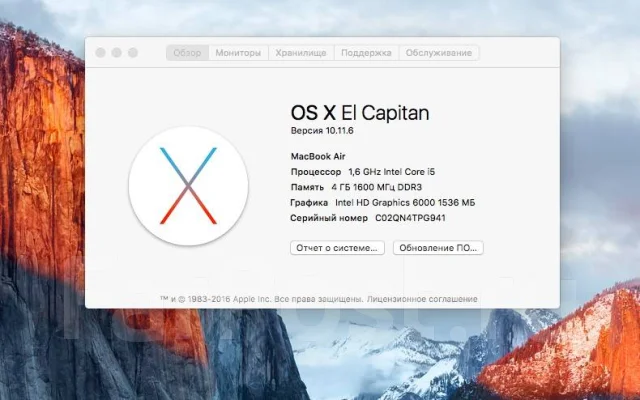This screenshot has height=400, width=640.
Task: Click the 1,6 GHz Intel Core i5 value
Action: [x=392, y=172]
